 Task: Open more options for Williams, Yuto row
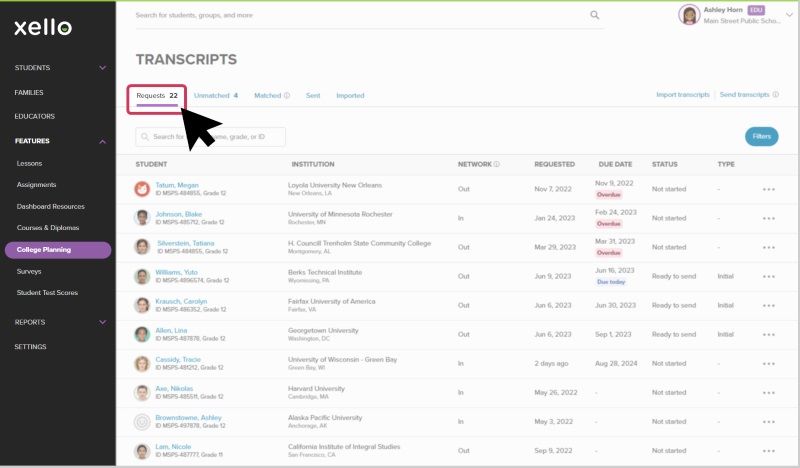click(x=768, y=276)
